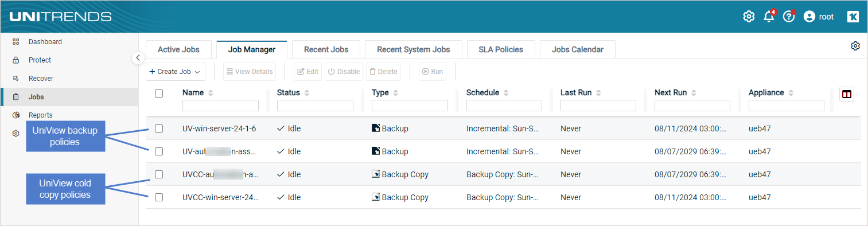Click the Run toolbar button

[x=432, y=72]
